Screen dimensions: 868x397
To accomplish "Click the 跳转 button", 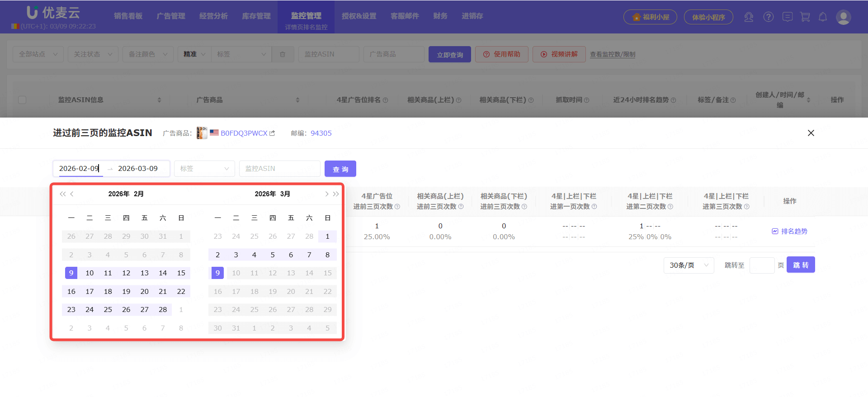I will (801, 265).
